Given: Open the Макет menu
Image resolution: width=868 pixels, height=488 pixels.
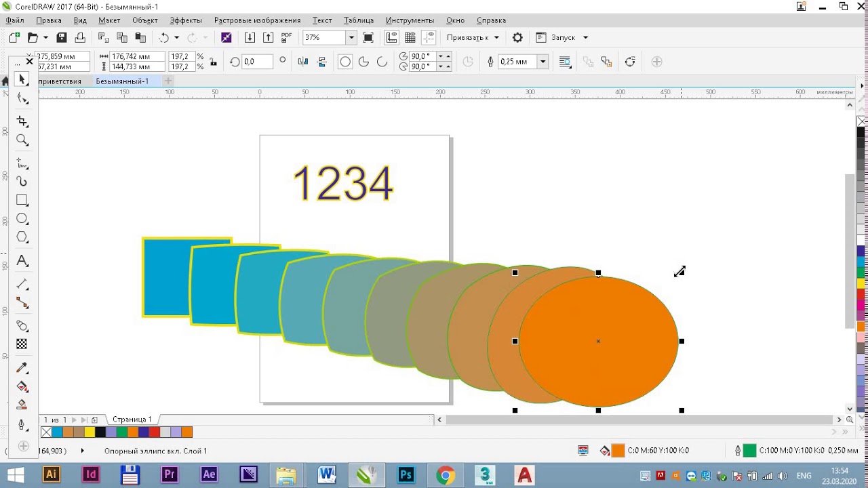Looking at the screenshot, I should coord(109,20).
